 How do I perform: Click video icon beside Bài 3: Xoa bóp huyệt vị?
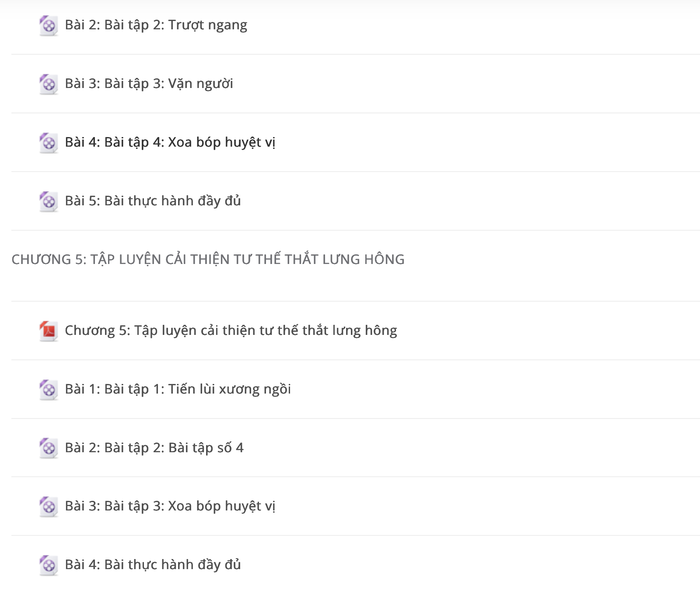[49, 507]
